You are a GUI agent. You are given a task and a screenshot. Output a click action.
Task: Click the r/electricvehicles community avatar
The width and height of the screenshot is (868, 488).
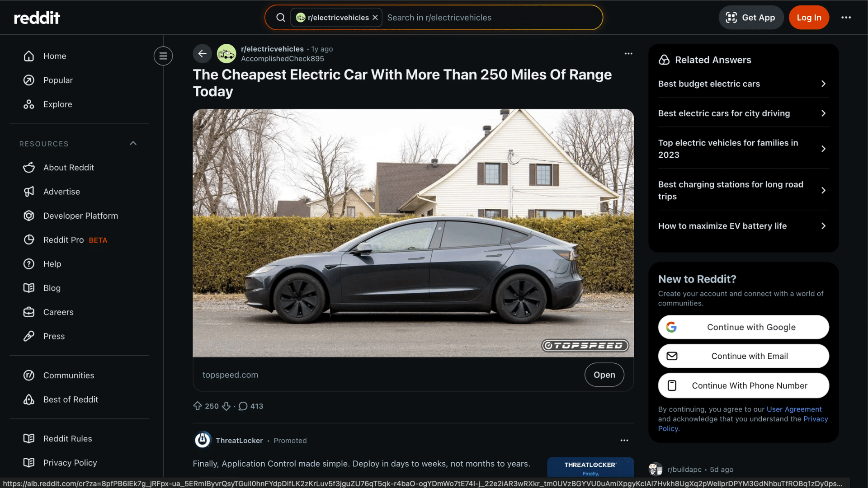226,54
